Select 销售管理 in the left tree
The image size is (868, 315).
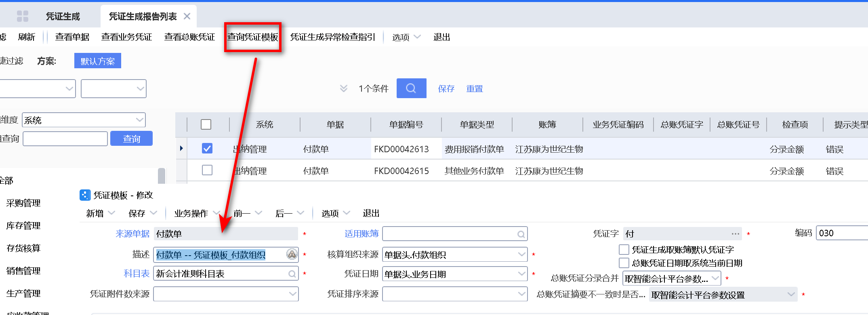pos(23,271)
